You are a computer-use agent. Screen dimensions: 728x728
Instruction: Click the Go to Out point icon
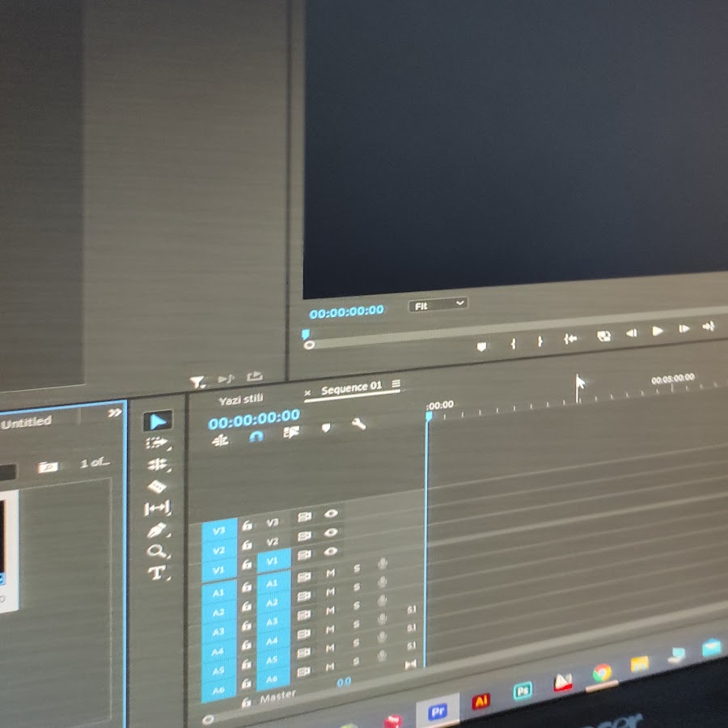709,327
